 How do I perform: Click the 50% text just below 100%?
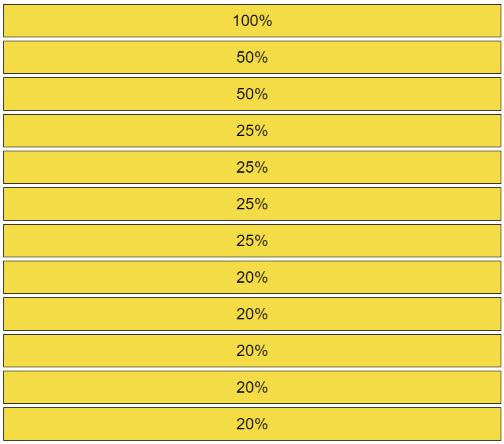(252, 57)
